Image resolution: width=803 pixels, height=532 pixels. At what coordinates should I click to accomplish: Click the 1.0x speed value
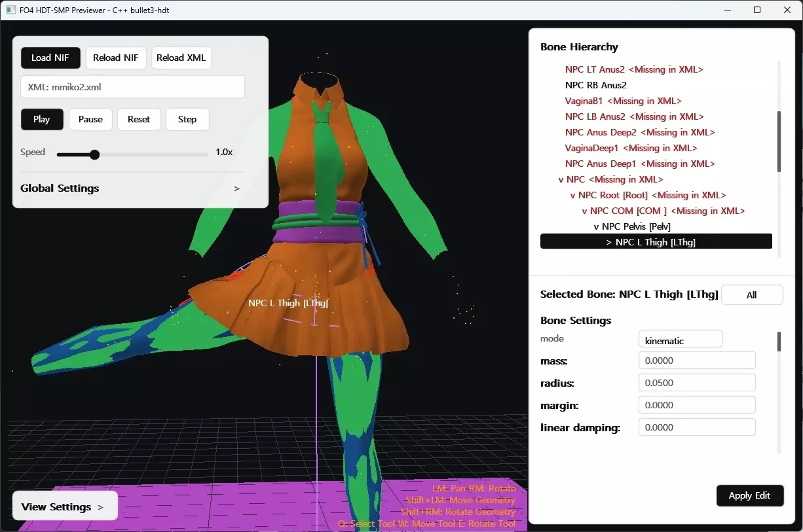click(224, 152)
